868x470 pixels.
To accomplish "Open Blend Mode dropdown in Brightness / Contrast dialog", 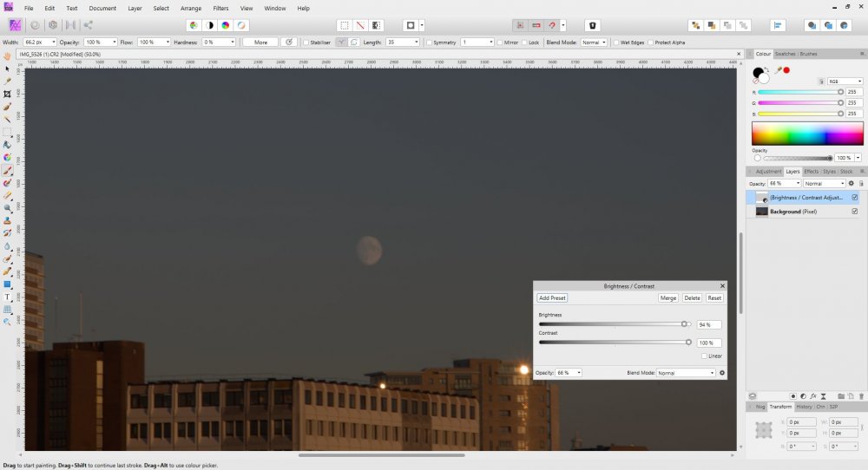I will 687,373.
